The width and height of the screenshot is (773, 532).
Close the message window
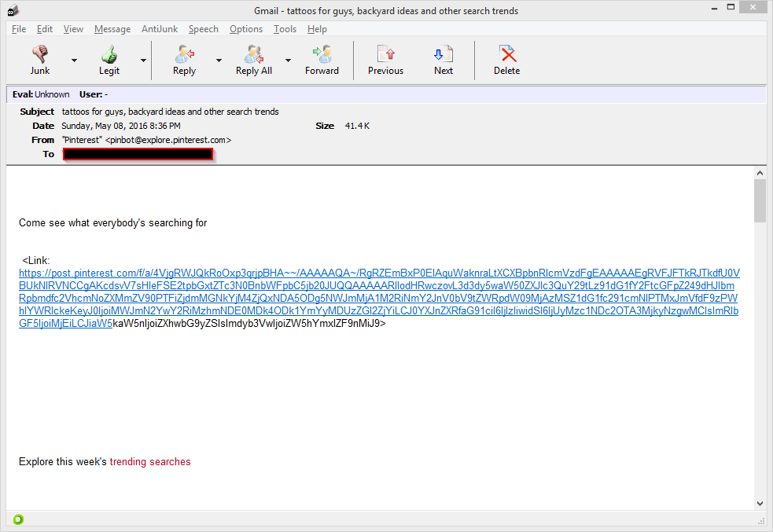753,7
